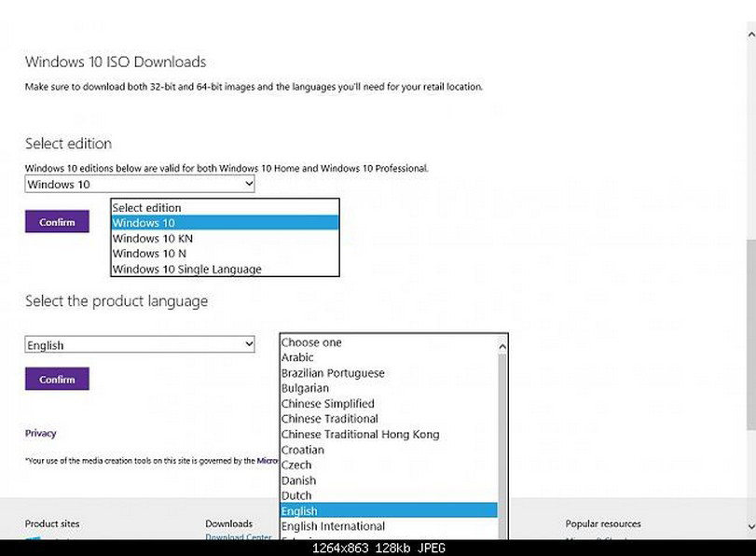This screenshot has height=556, width=756.
Task: Select Windows 10 KN edition
Action: click(x=225, y=239)
